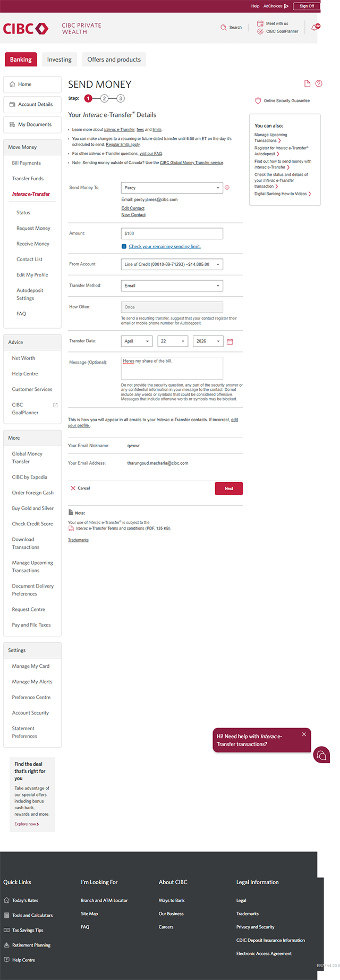
Task: Select Bill Payments in Move Money menu
Action: (27, 163)
